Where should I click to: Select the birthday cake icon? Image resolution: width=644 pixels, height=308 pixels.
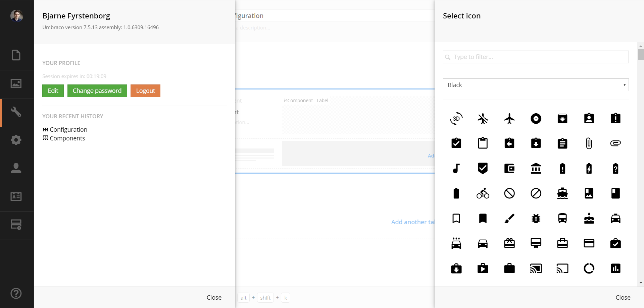(589, 219)
